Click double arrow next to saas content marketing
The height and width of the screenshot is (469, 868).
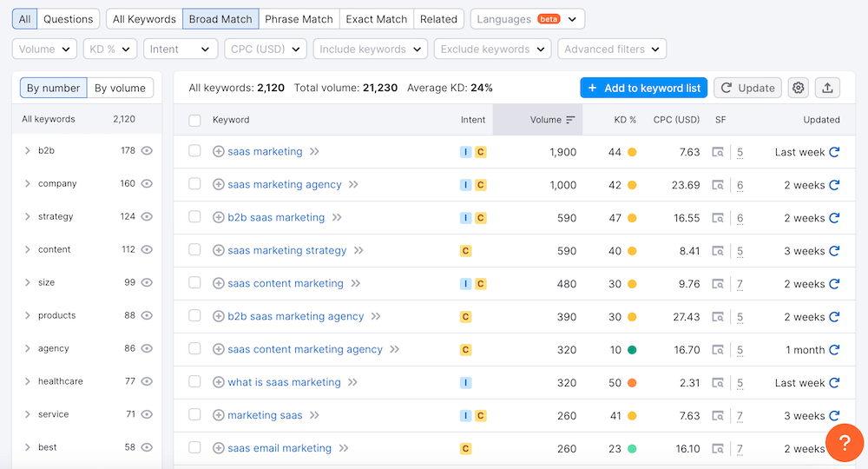click(356, 284)
